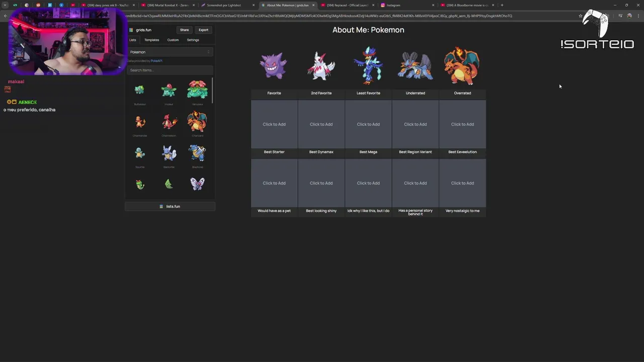Add item to Best Dynamax cell
This screenshot has height=362, width=644.
pos(321,124)
